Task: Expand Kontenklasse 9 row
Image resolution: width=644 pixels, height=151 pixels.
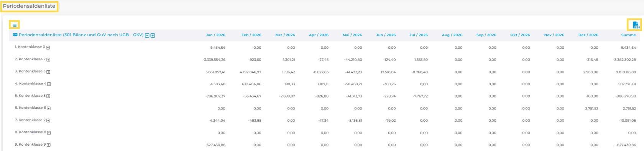Action: point(49,145)
